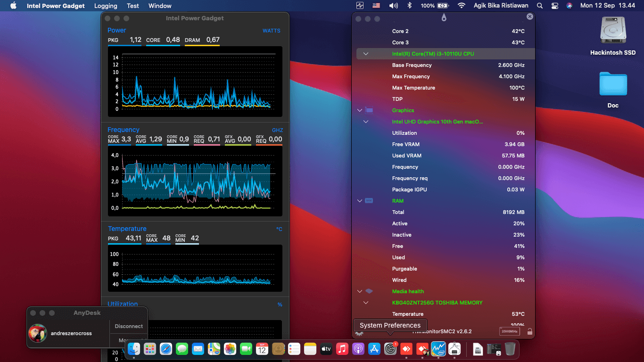This screenshot has height=362, width=644.
Task: Click the Power graph area
Action: point(195,82)
